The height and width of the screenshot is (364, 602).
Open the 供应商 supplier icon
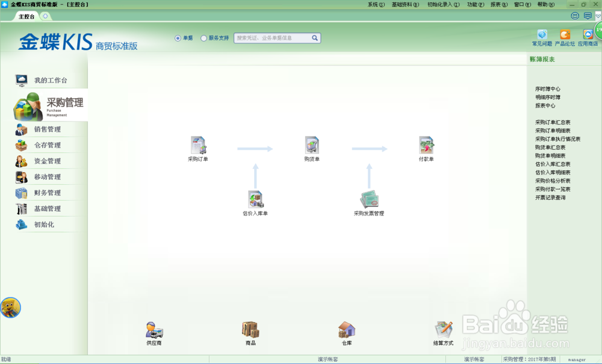click(154, 330)
